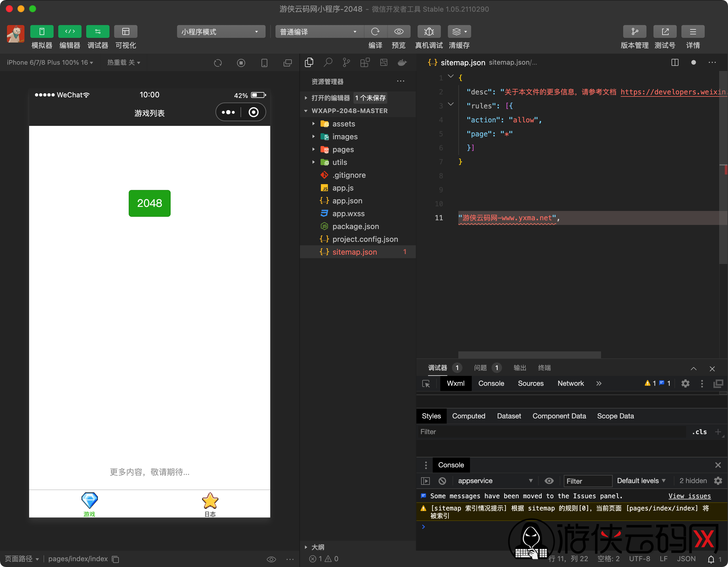The width and height of the screenshot is (728, 567).
Task: Click the split editor icon
Action: pyautogui.click(x=675, y=62)
